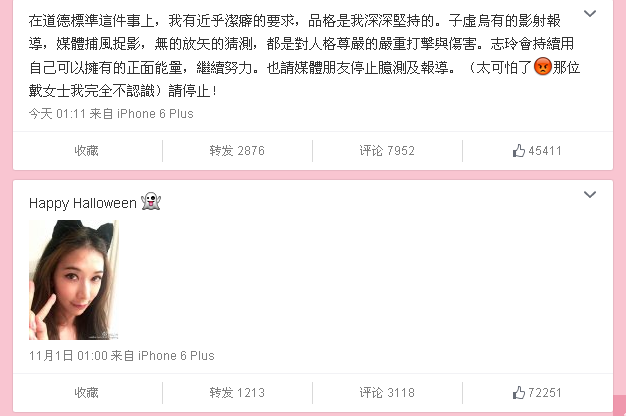Open comments via 评论 3118
Viewport: 626px width, 416px height.
pyautogui.click(x=387, y=392)
